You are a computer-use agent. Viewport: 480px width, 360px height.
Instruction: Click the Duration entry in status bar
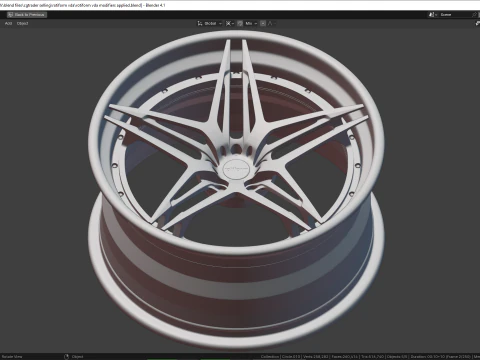(x=441, y=357)
